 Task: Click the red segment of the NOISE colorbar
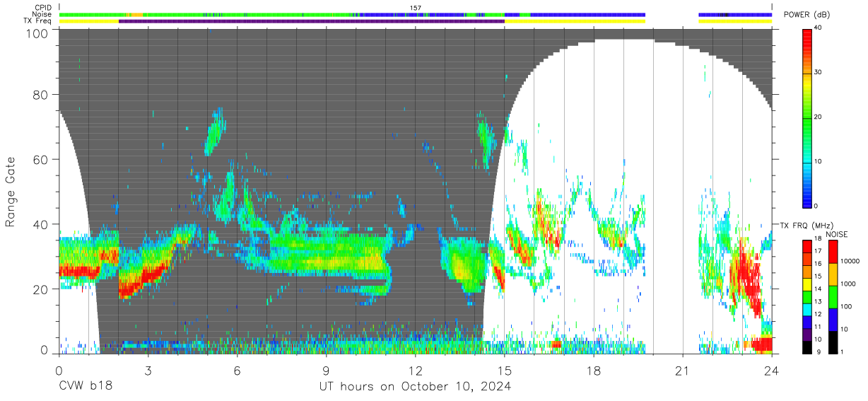tap(833, 252)
